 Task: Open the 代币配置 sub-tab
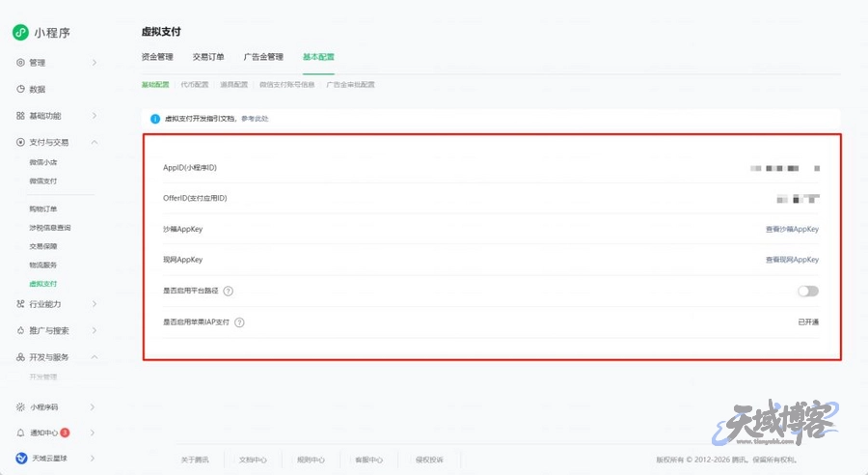coord(195,85)
